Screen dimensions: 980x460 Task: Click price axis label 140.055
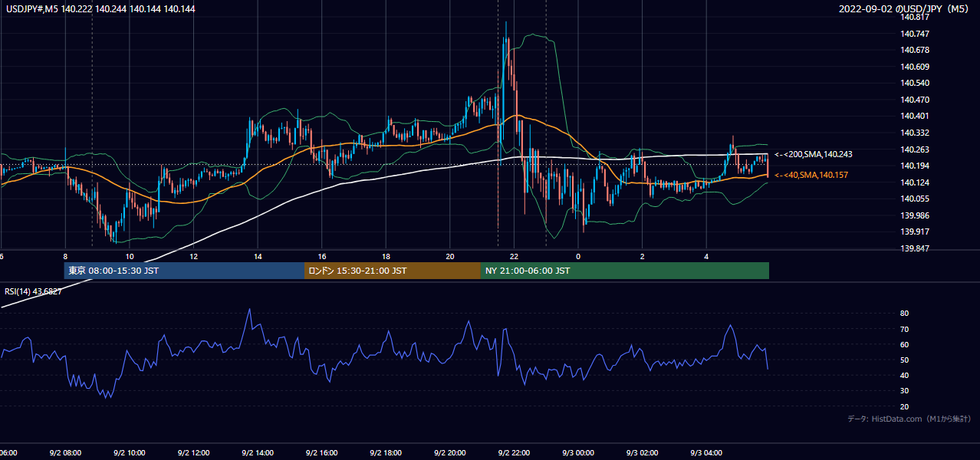point(916,199)
